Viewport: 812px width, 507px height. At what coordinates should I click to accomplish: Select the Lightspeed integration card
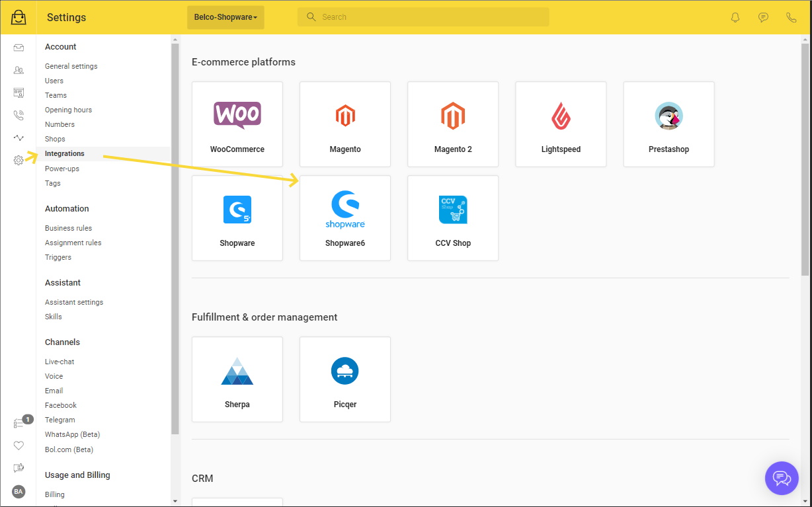pyautogui.click(x=561, y=124)
